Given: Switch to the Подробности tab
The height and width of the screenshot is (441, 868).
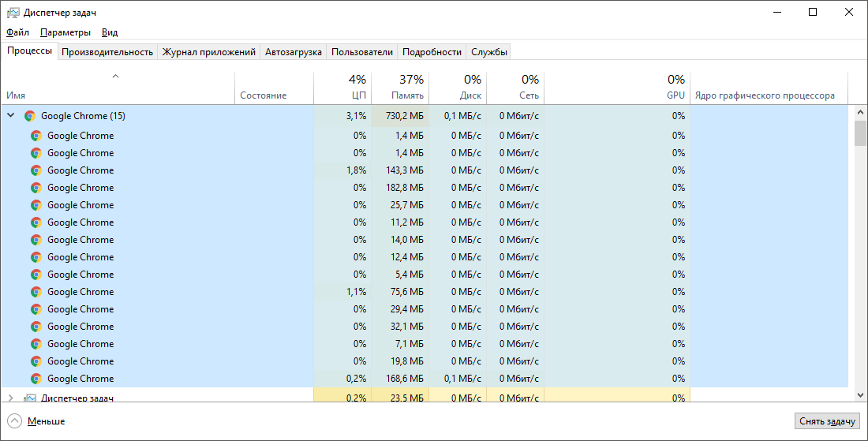Looking at the screenshot, I should click(x=432, y=52).
